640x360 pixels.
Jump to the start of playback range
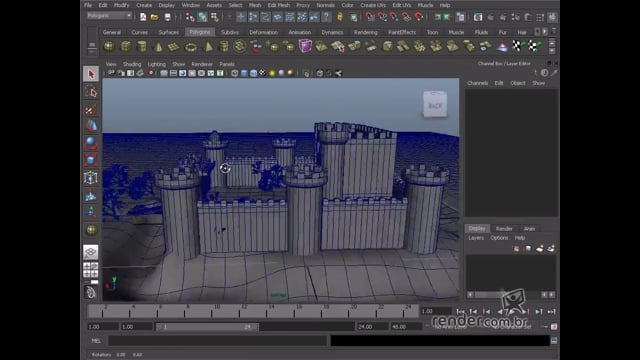[x=460, y=311]
